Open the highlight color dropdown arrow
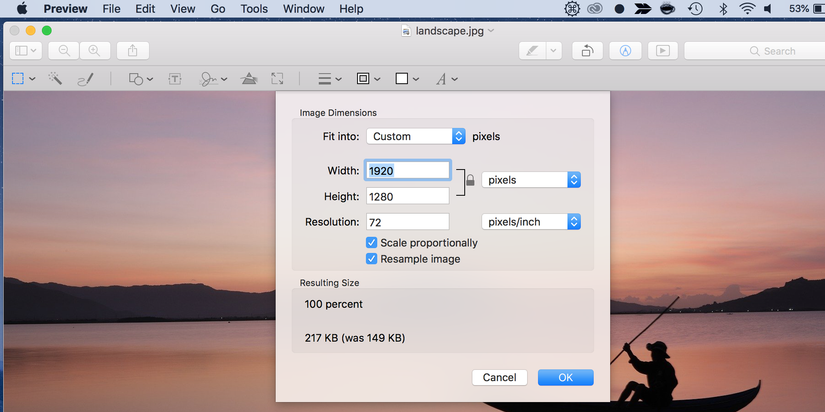Image resolution: width=825 pixels, height=412 pixels. coord(554,51)
